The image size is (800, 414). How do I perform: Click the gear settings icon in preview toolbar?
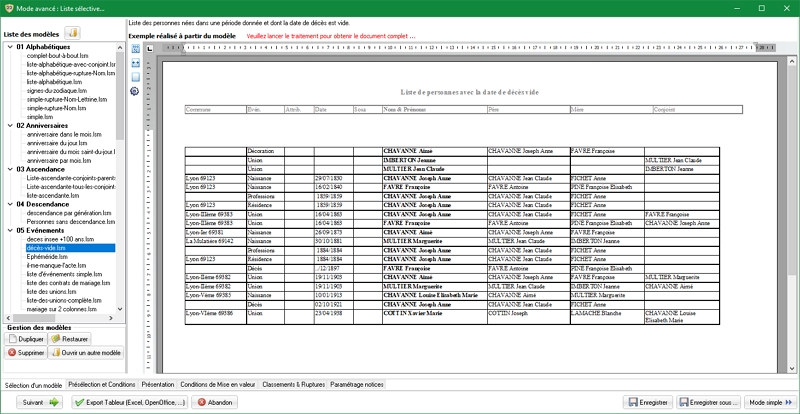(x=135, y=91)
